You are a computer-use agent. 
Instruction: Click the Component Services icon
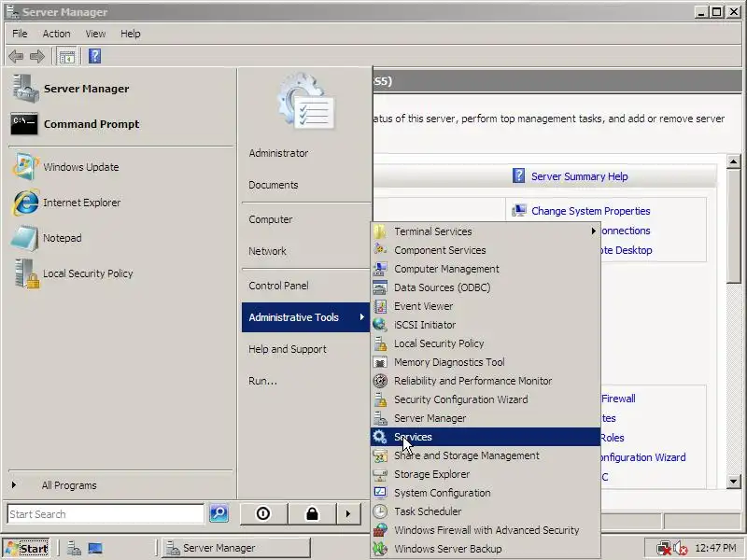[x=380, y=250]
